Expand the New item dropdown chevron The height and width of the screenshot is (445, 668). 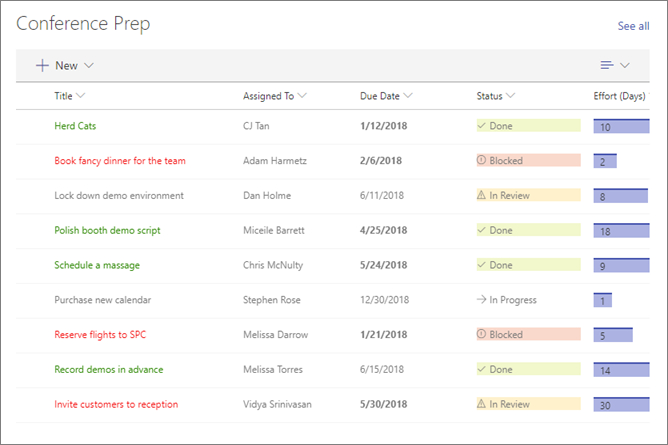click(x=89, y=66)
